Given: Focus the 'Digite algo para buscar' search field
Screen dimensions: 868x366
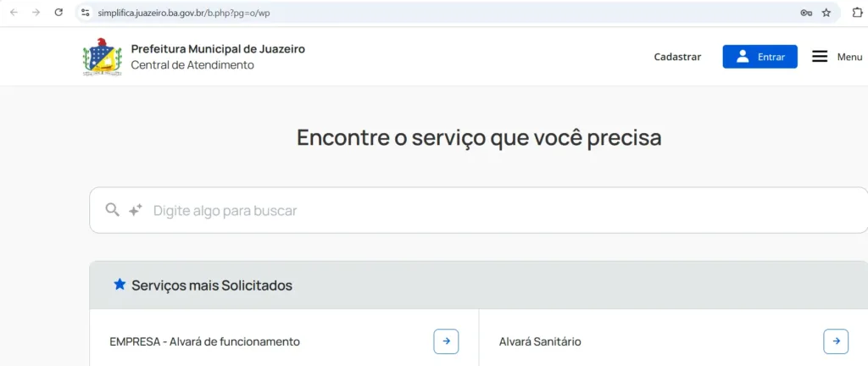Looking at the screenshot, I should pyautogui.click(x=500, y=210).
